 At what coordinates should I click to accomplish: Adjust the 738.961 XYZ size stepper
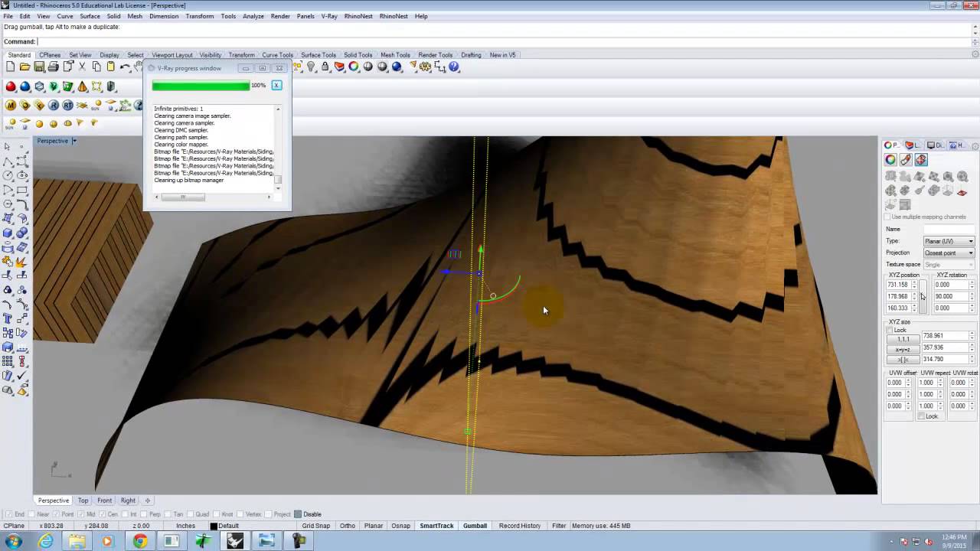(x=972, y=335)
